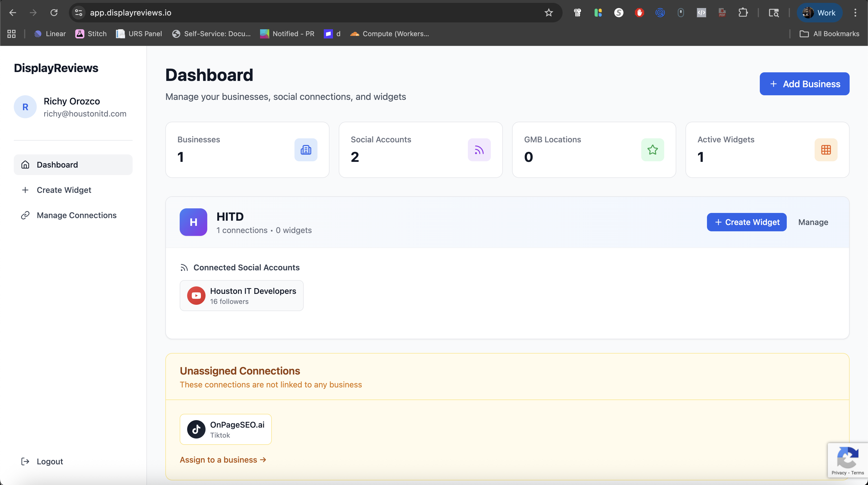Open the PDF extension in the toolbar

coord(722,12)
